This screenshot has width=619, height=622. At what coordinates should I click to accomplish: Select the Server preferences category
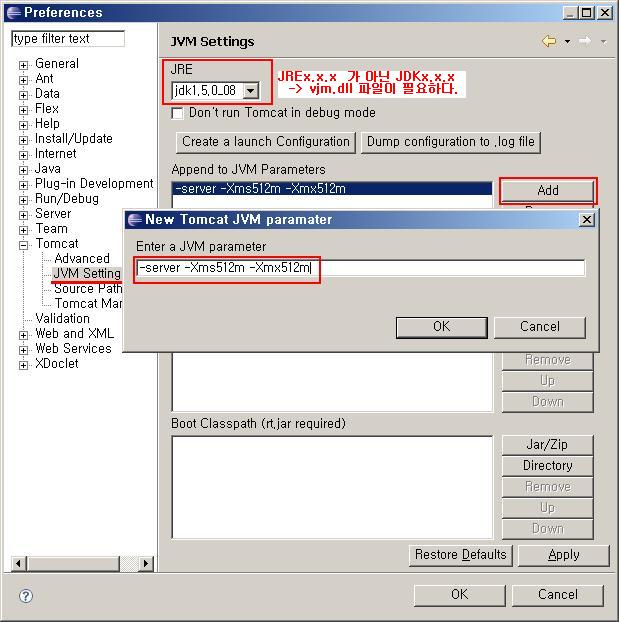click(53, 213)
